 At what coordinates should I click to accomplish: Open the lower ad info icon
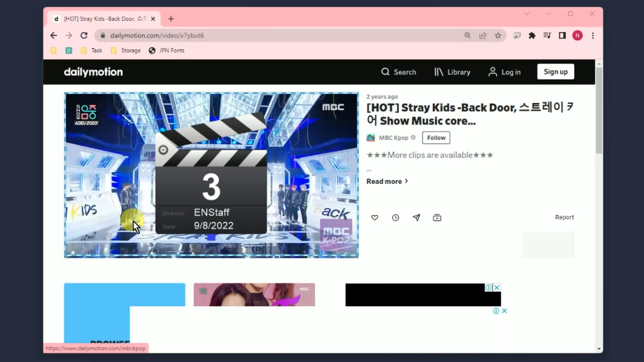click(496, 311)
